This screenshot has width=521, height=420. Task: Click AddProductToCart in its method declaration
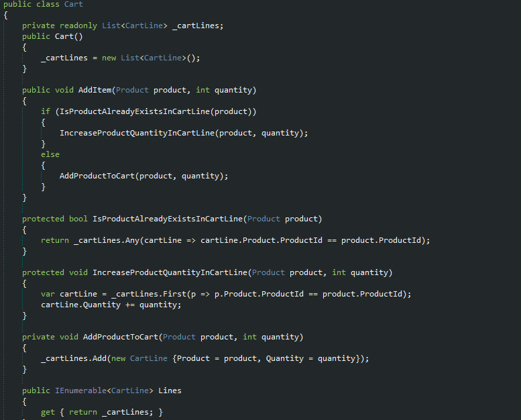pyautogui.click(x=120, y=337)
